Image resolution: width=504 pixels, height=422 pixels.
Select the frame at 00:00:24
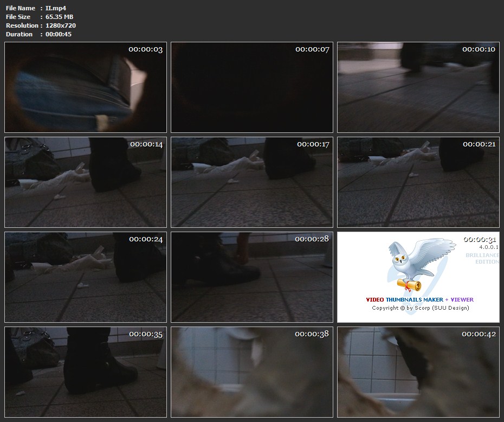click(x=86, y=277)
